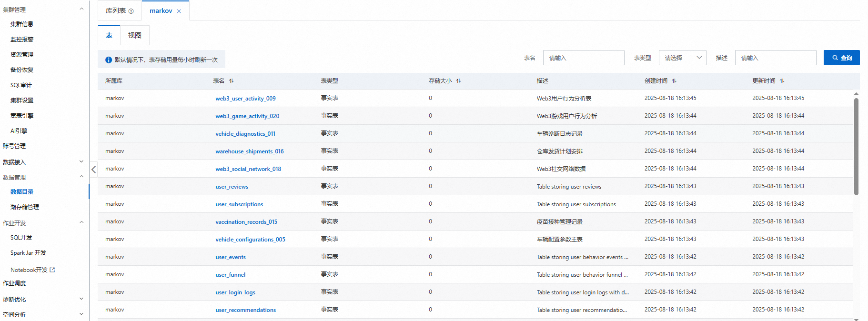Click description '车辆配置参数主表'
This screenshot has width=868, height=321.
pyautogui.click(x=560, y=240)
